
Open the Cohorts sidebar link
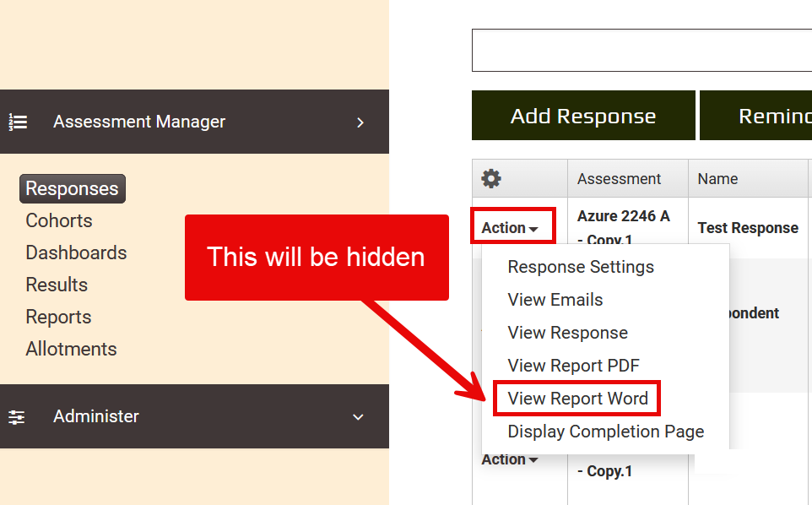click(59, 220)
